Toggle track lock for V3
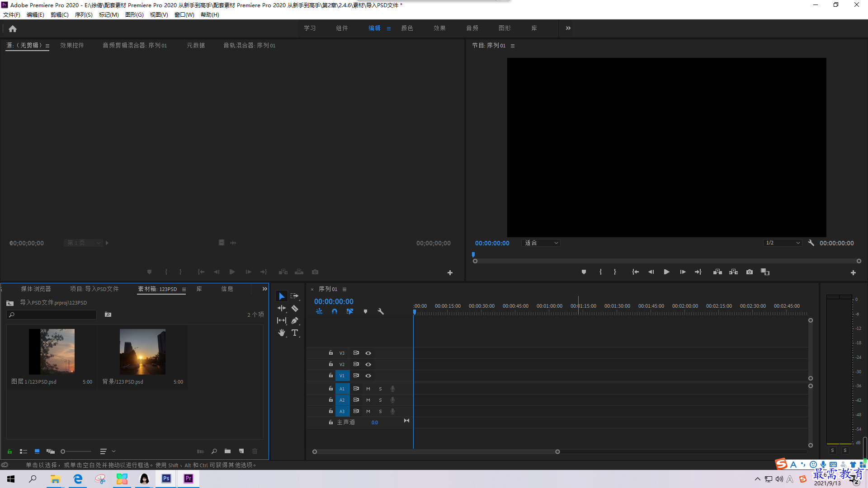 tap(331, 353)
